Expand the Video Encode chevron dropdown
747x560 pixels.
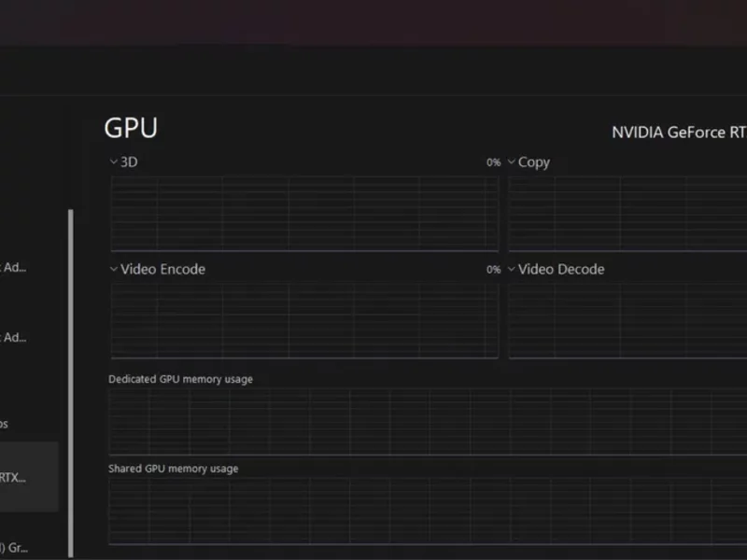coord(114,270)
